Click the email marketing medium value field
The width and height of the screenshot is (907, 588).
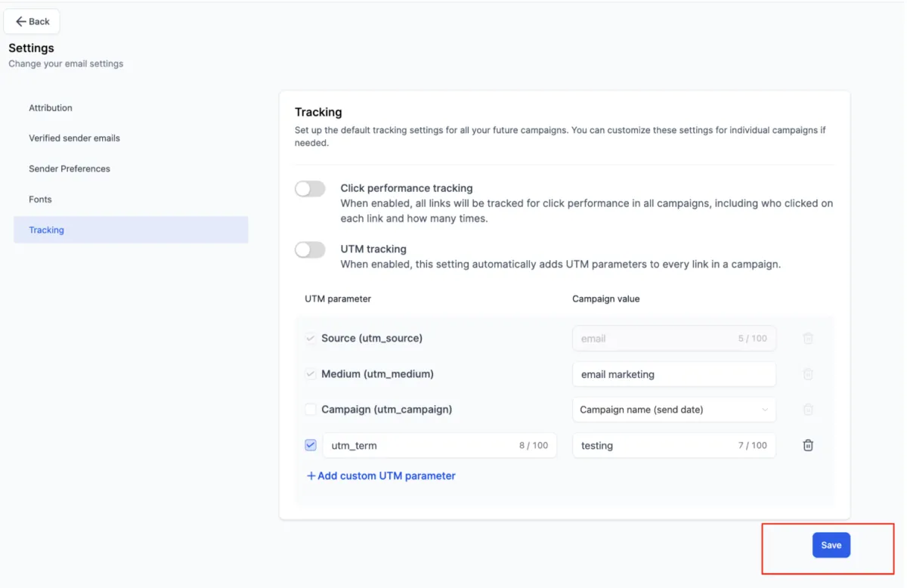click(673, 374)
